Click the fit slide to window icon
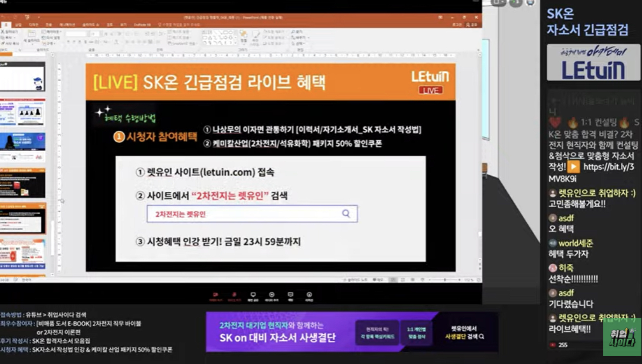 point(478,280)
